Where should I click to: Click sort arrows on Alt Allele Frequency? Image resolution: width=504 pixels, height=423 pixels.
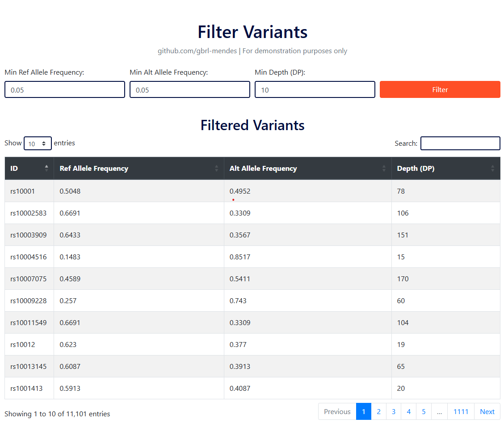pyautogui.click(x=384, y=168)
